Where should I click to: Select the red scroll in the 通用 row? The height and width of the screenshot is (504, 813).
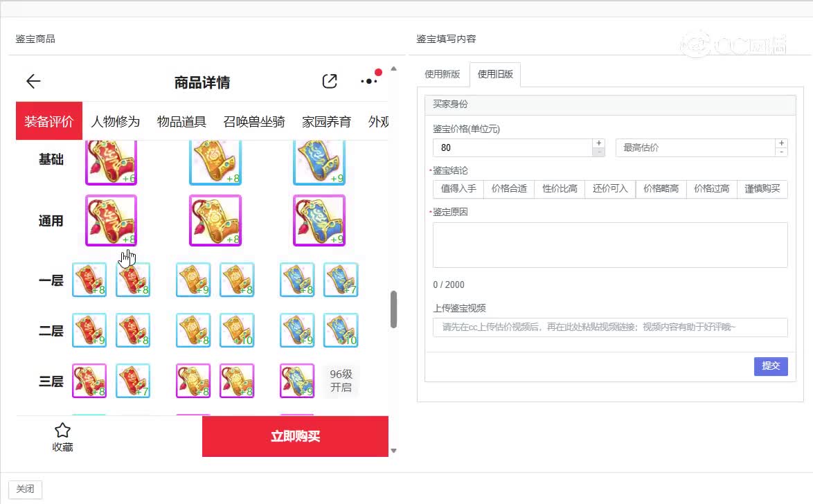pyautogui.click(x=111, y=220)
